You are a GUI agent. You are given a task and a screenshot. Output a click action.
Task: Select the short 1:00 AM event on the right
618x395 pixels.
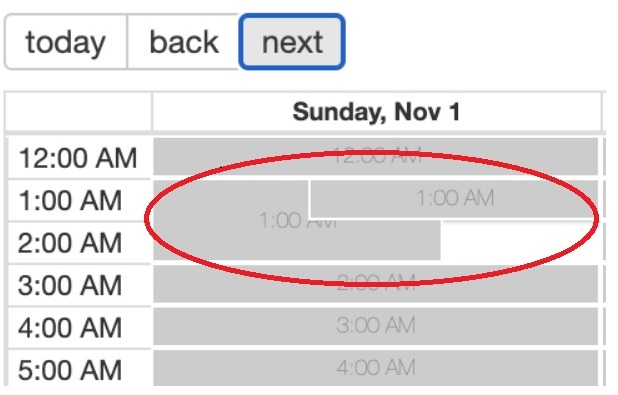pos(454,198)
